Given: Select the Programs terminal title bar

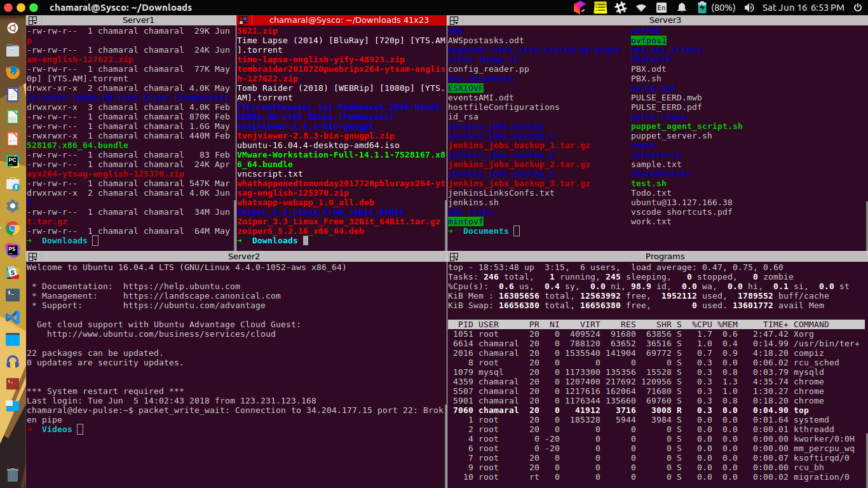Looking at the screenshot, I should tap(665, 257).
